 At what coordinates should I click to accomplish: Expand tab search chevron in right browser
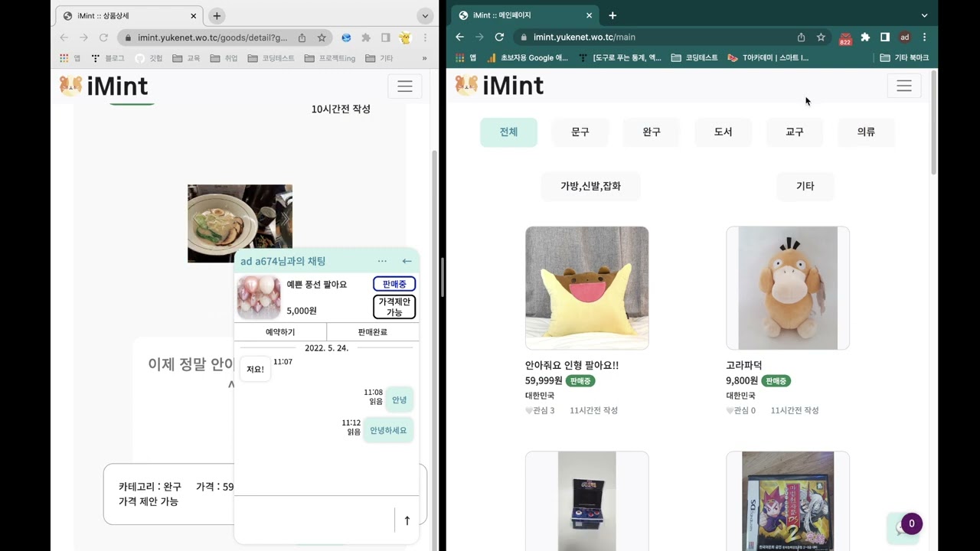(924, 15)
